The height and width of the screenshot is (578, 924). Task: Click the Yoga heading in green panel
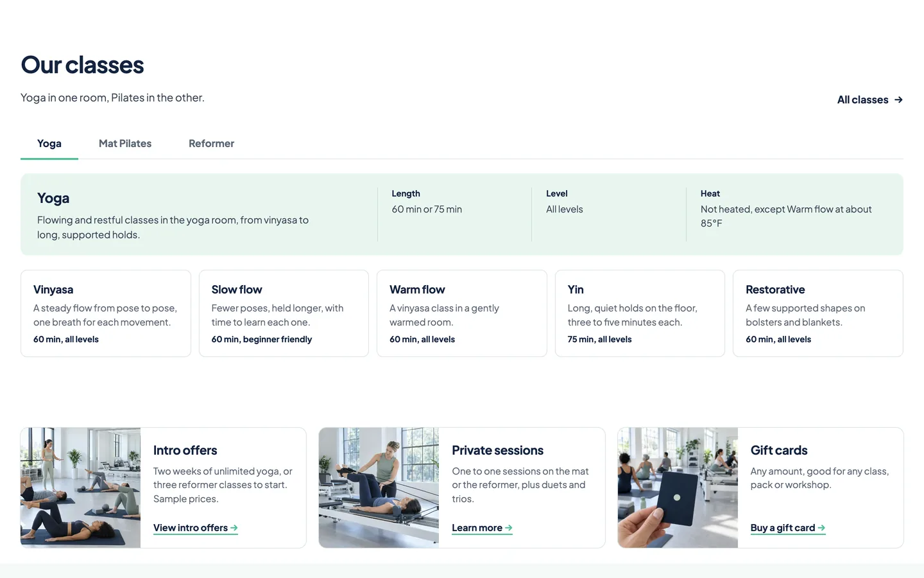[x=53, y=198]
